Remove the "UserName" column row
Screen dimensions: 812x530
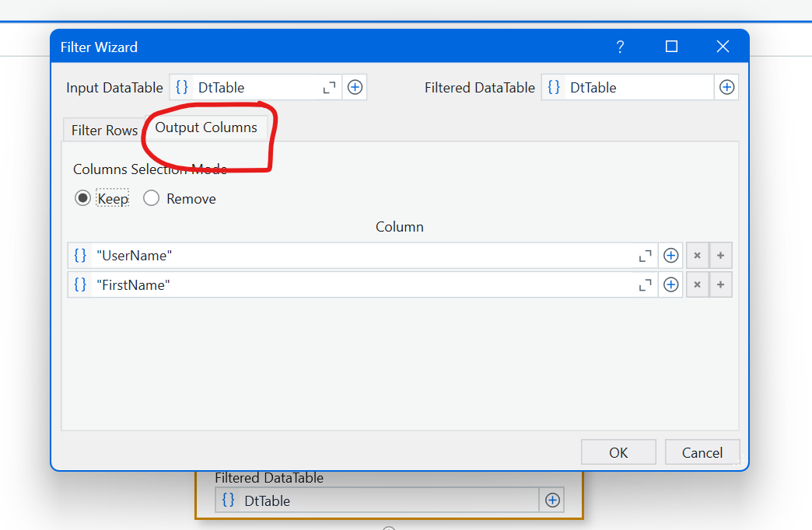pyautogui.click(x=698, y=256)
